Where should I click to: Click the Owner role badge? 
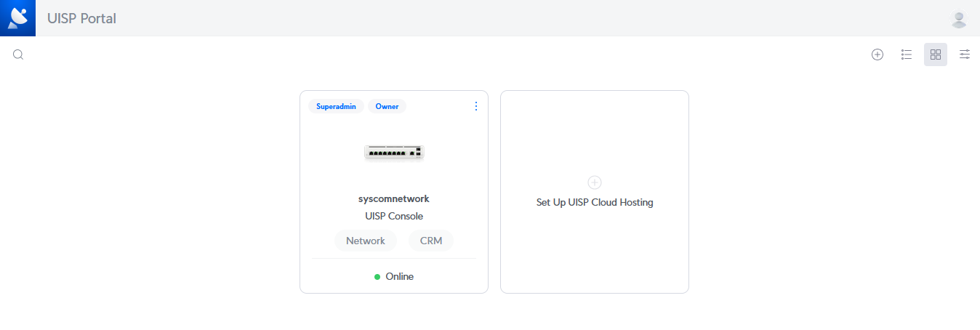coord(387,106)
